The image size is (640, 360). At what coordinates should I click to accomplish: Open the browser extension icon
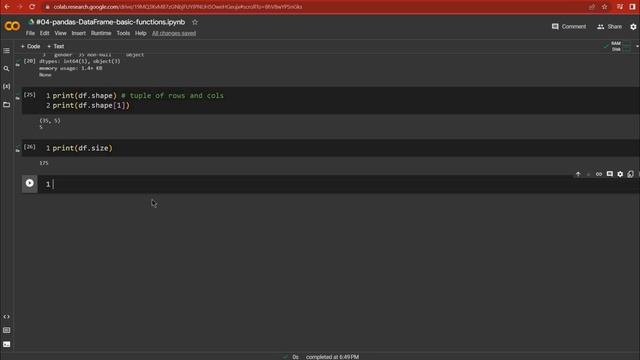tap(620, 7)
